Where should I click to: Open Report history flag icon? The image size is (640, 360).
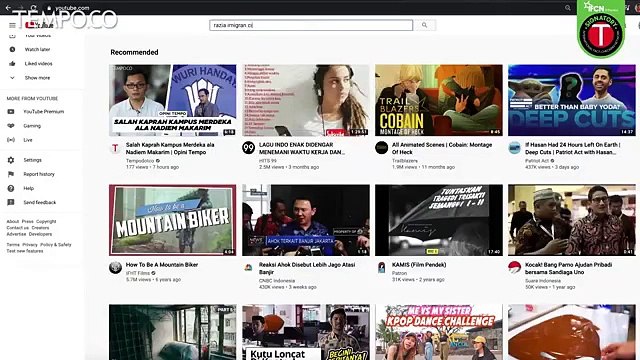pyautogui.click(x=11, y=174)
